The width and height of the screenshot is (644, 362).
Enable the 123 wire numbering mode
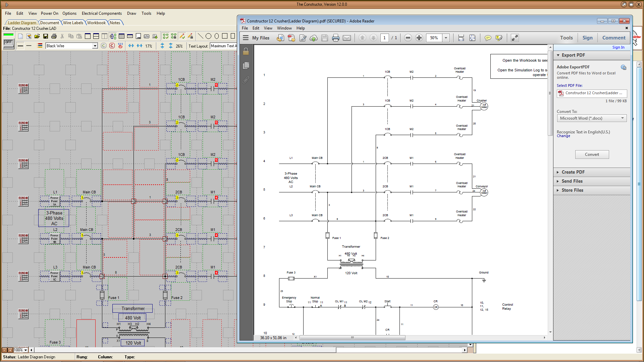tap(120, 46)
